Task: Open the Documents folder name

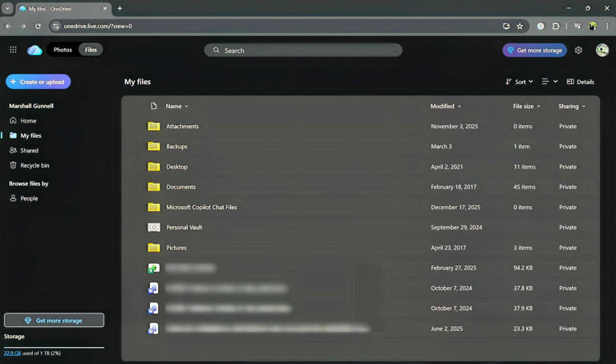Action: (180, 187)
